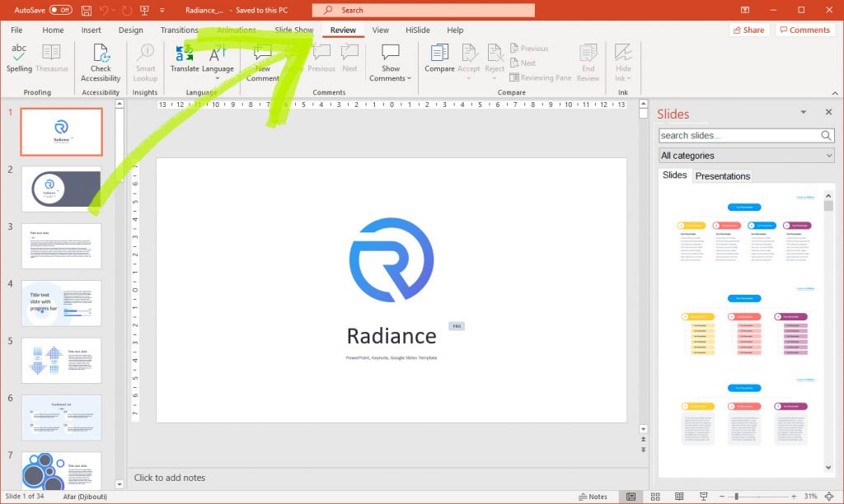Collapse the ribbon
Viewport: 844px width, 504px height.
tap(835, 93)
